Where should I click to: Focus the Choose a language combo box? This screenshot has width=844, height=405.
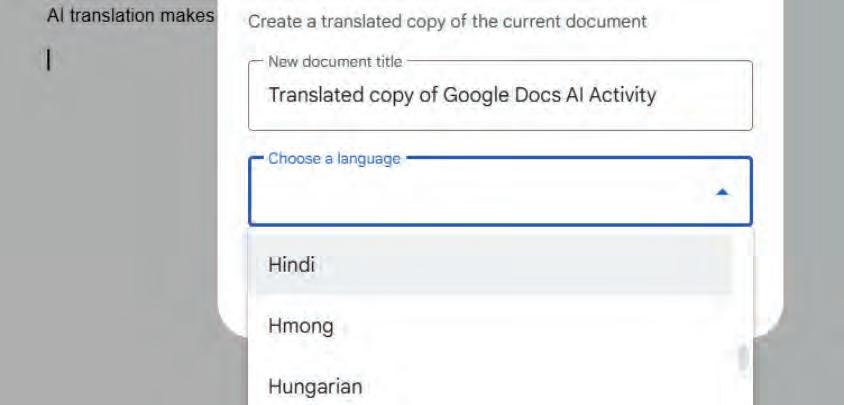[480, 192]
